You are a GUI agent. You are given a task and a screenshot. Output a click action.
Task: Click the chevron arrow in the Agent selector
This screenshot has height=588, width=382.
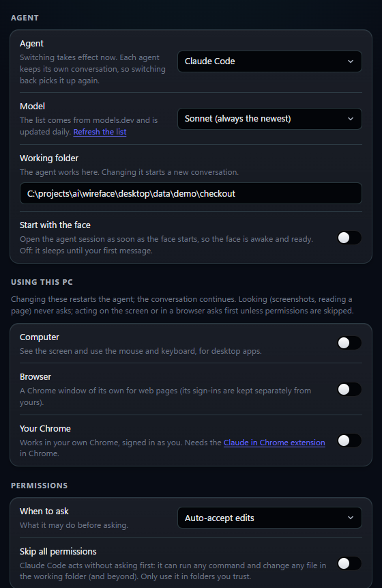click(351, 61)
